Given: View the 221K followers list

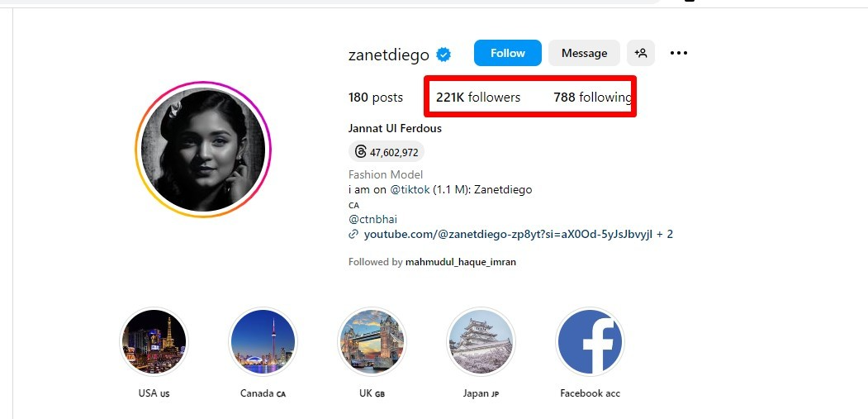Looking at the screenshot, I should [478, 98].
